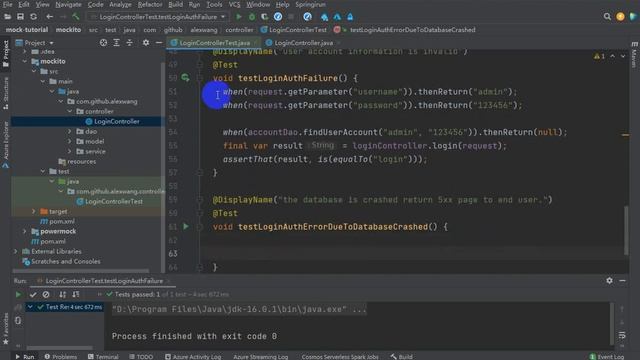Click the run gutter icon at line 50
Screen dimensions: 640x360
click(x=185, y=78)
